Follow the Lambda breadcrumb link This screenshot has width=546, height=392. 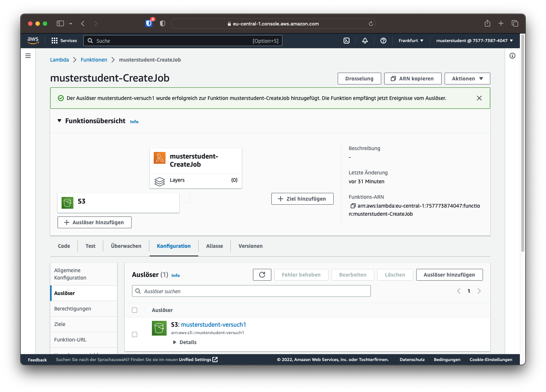coord(59,60)
